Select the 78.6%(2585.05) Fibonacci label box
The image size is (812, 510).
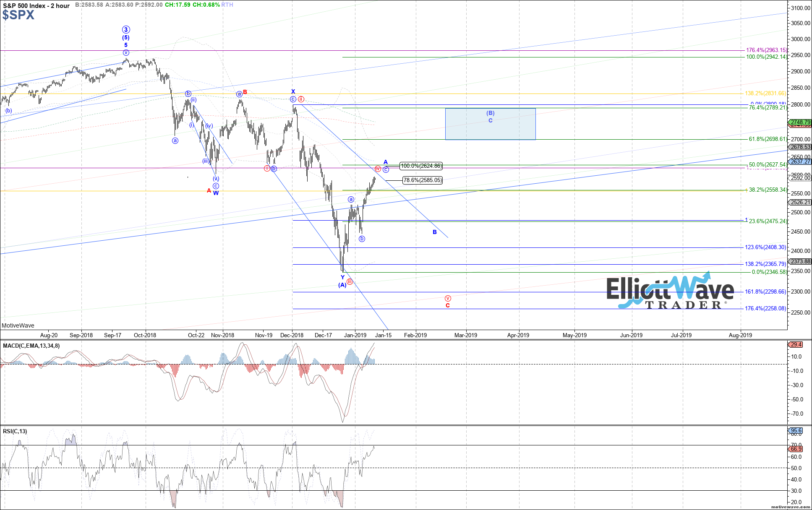(422, 180)
